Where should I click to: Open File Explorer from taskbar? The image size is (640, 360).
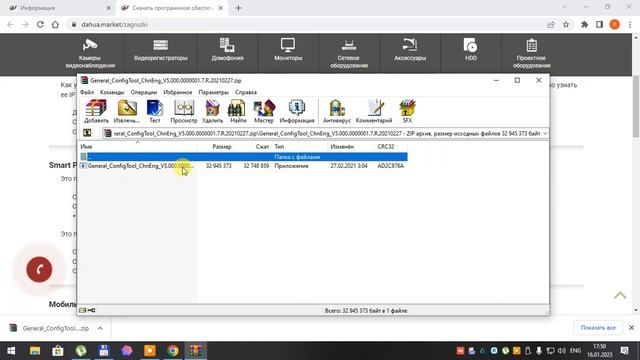(x=35, y=351)
